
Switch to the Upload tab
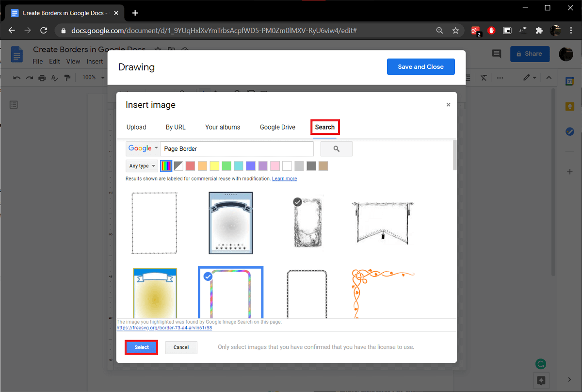click(136, 127)
